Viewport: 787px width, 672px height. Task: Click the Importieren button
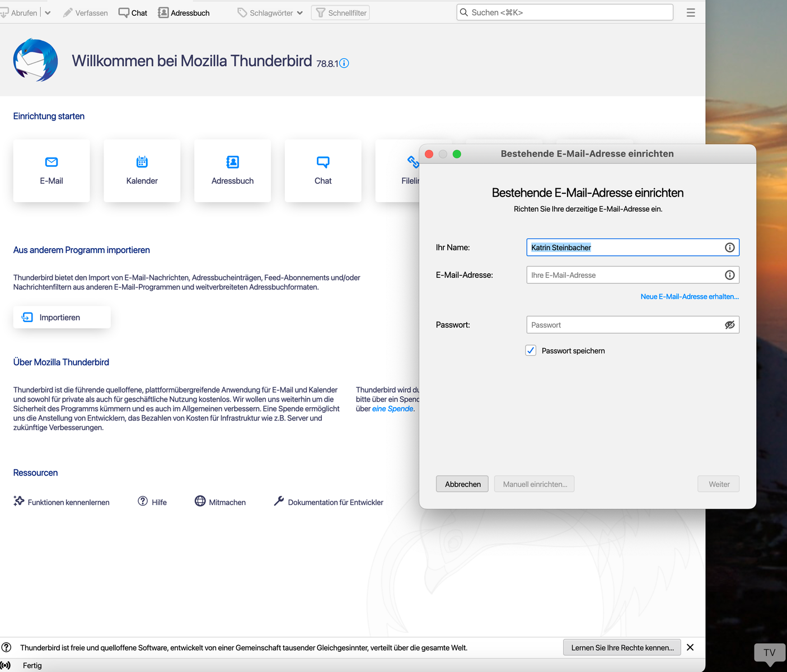click(x=62, y=318)
